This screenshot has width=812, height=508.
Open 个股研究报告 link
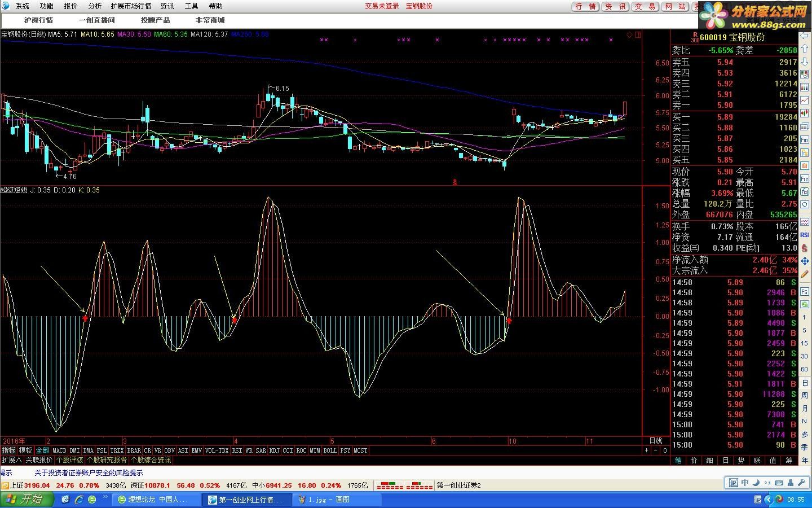(x=107, y=460)
